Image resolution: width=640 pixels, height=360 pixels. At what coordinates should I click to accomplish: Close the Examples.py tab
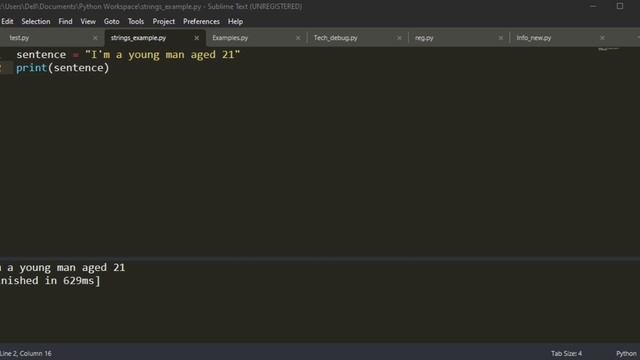298,38
